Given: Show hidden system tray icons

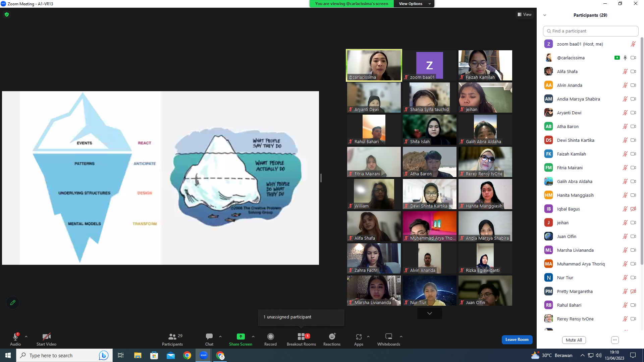Looking at the screenshot, I should (x=583, y=355).
